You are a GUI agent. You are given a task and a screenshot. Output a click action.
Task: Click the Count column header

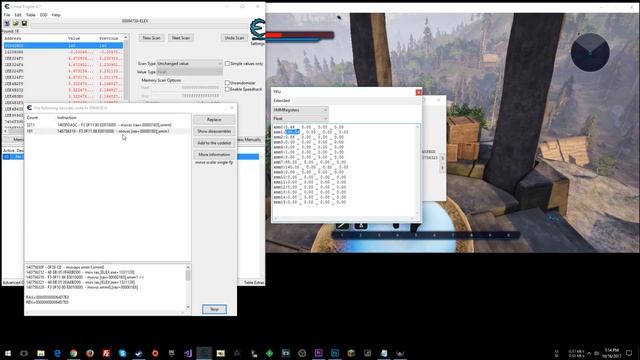click(32, 118)
